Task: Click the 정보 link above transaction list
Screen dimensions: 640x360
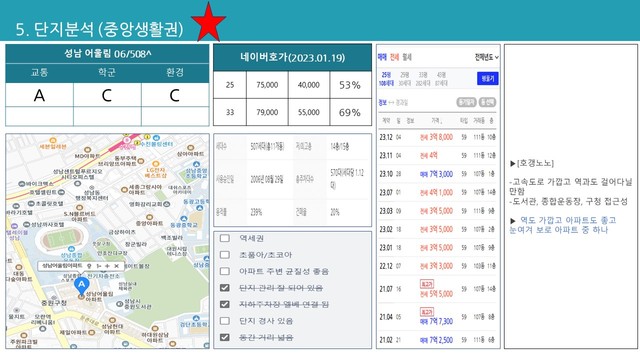Action: click(382, 102)
